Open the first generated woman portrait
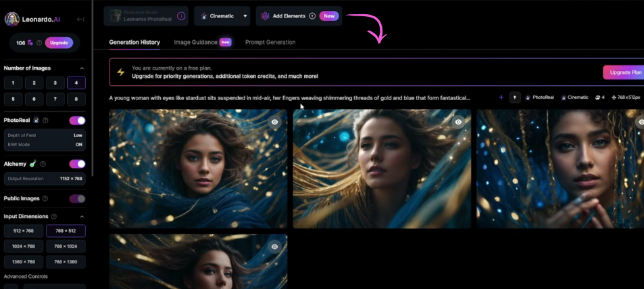The width and height of the screenshot is (644, 289). coord(199,169)
